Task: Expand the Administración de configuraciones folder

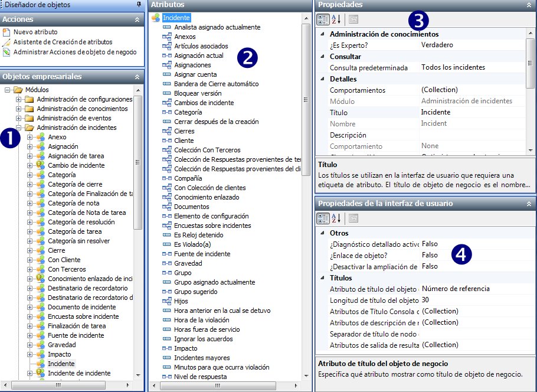Action: (x=18, y=99)
